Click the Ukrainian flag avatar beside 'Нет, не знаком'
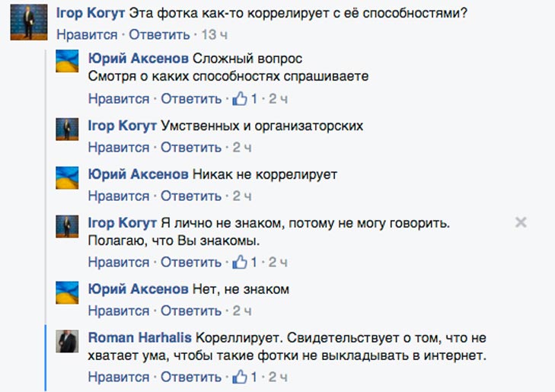555x392 pixels. (x=67, y=292)
